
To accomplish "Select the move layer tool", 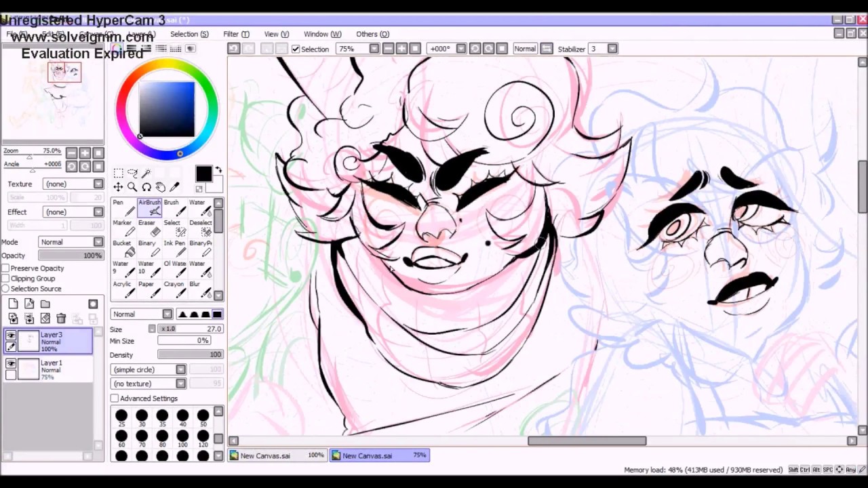I will 118,187.
